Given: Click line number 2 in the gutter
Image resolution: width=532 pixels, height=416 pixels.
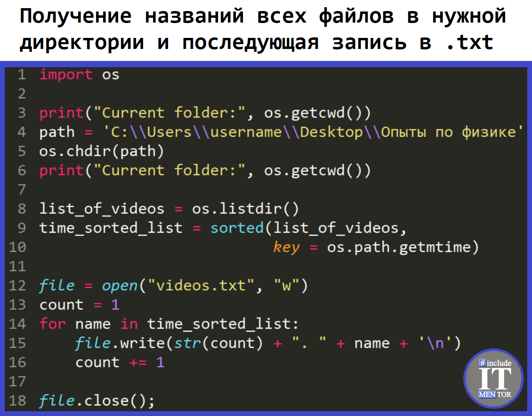Looking at the screenshot, I should click(22, 94).
